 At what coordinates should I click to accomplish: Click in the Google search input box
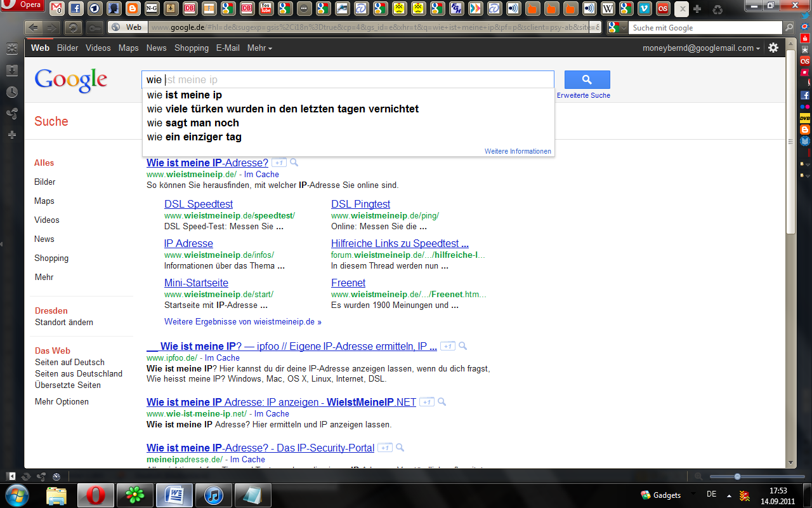(x=348, y=79)
